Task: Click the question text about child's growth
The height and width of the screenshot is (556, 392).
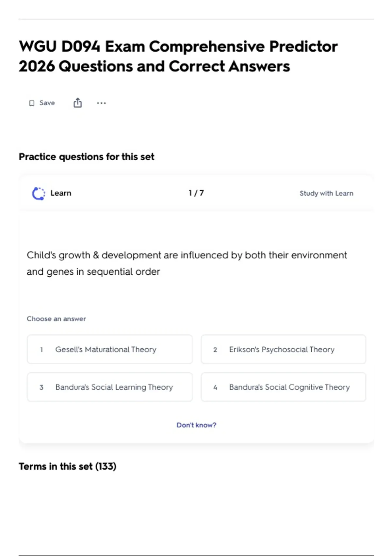Action: point(187,263)
